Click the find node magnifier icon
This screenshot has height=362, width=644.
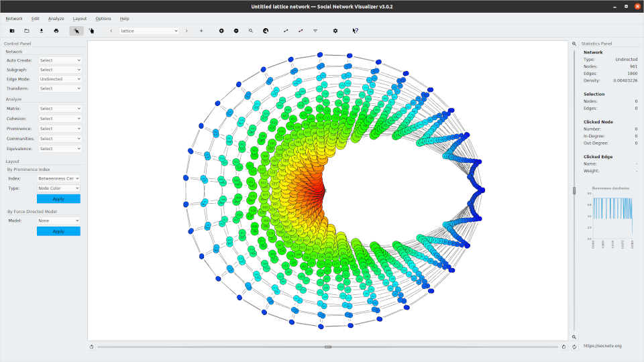pyautogui.click(x=251, y=31)
